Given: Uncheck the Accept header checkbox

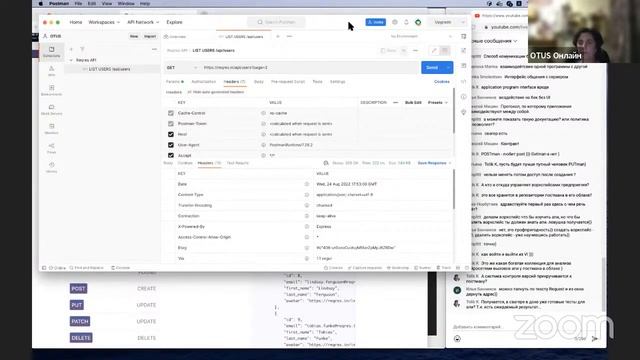Looking at the screenshot, I should pyautogui.click(x=171, y=155).
